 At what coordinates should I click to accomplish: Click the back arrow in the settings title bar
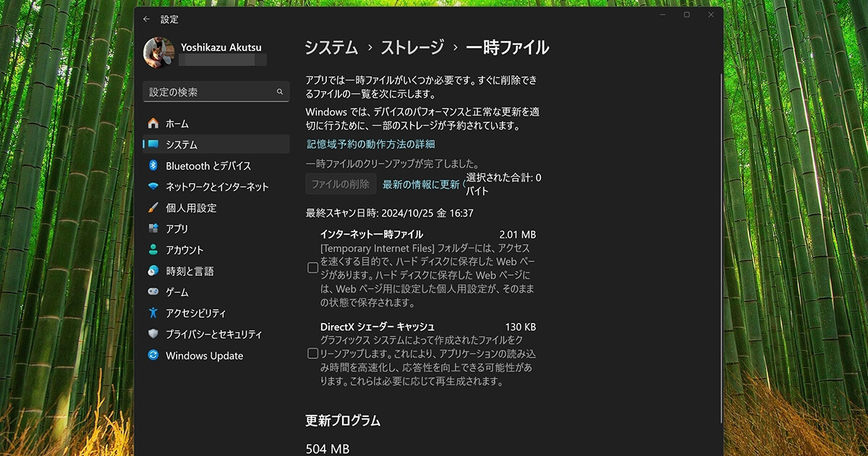coord(147,20)
